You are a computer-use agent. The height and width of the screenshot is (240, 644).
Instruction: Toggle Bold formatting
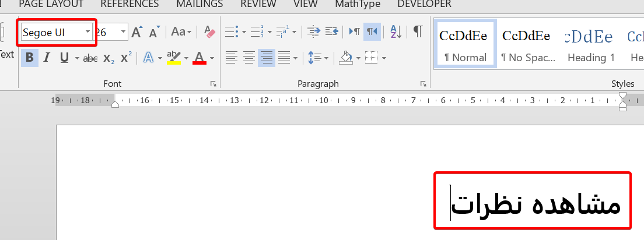click(x=30, y=58)
